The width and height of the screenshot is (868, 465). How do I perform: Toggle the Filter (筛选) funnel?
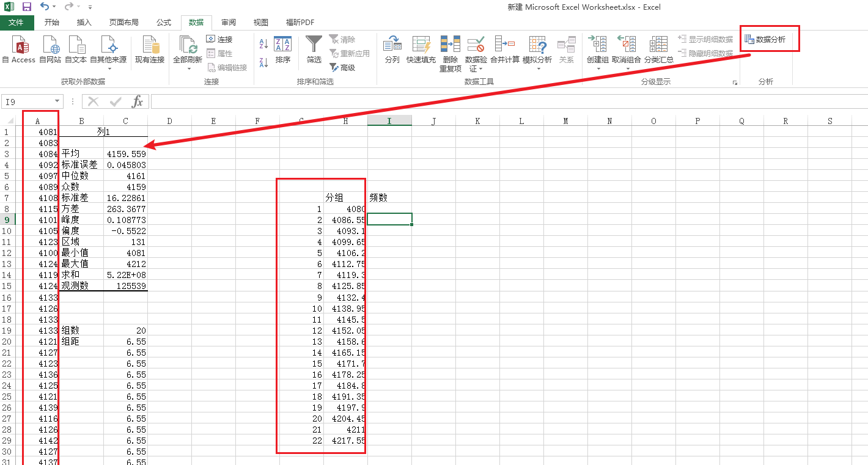point(314,50)
